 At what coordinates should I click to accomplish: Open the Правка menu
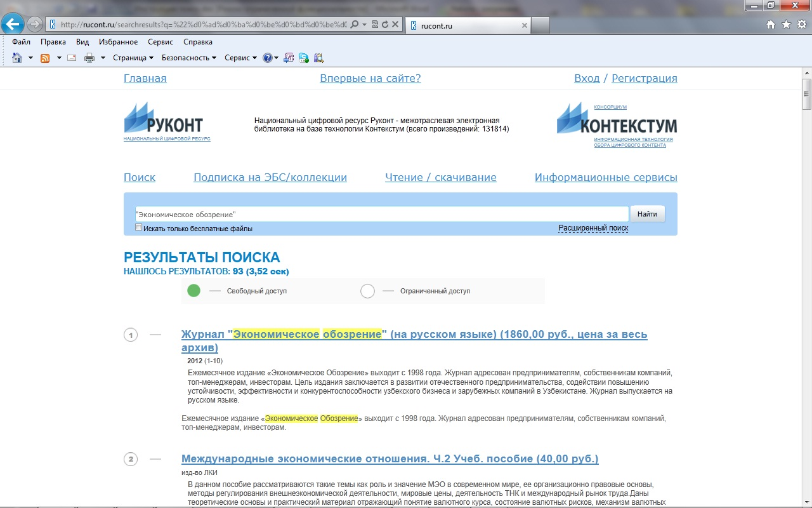coord(53,42)
